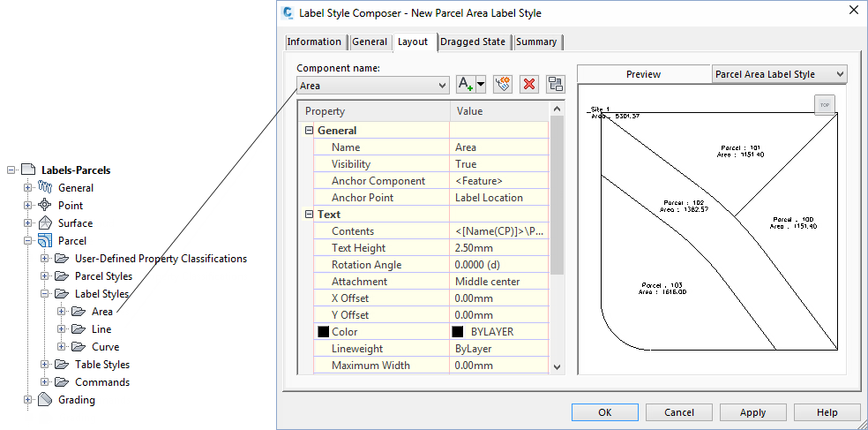Click the BYLAYER color value swatch
The image size is (868, 430).
point(458,332)
